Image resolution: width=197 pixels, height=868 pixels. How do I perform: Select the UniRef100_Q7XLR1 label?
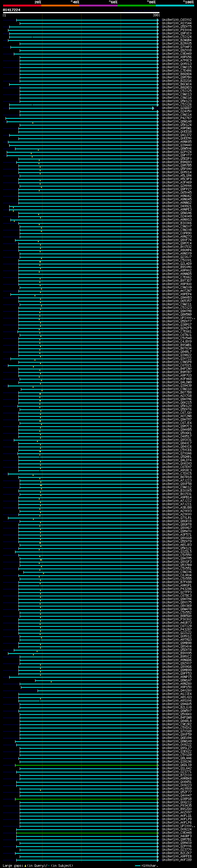coord(176,518)
